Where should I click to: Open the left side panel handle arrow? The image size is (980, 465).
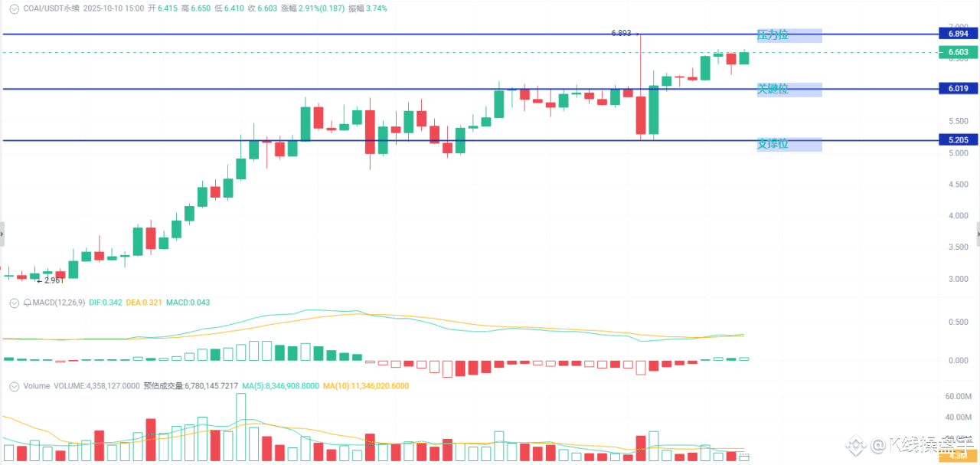(2, 234)
